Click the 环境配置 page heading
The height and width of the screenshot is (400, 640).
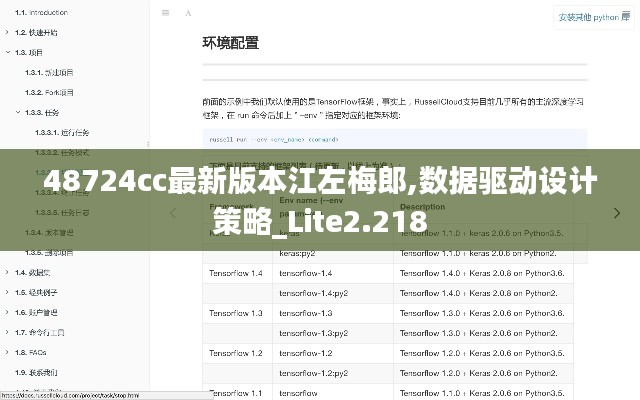tap(231, 43)
